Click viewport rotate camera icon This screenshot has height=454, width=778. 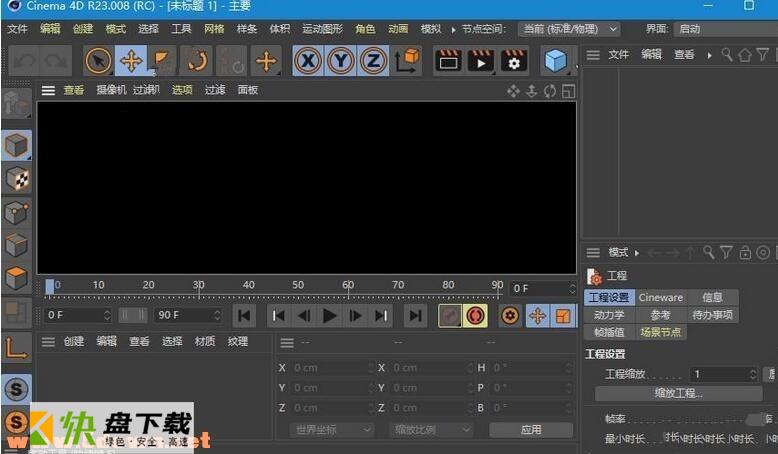click(550, 91)
